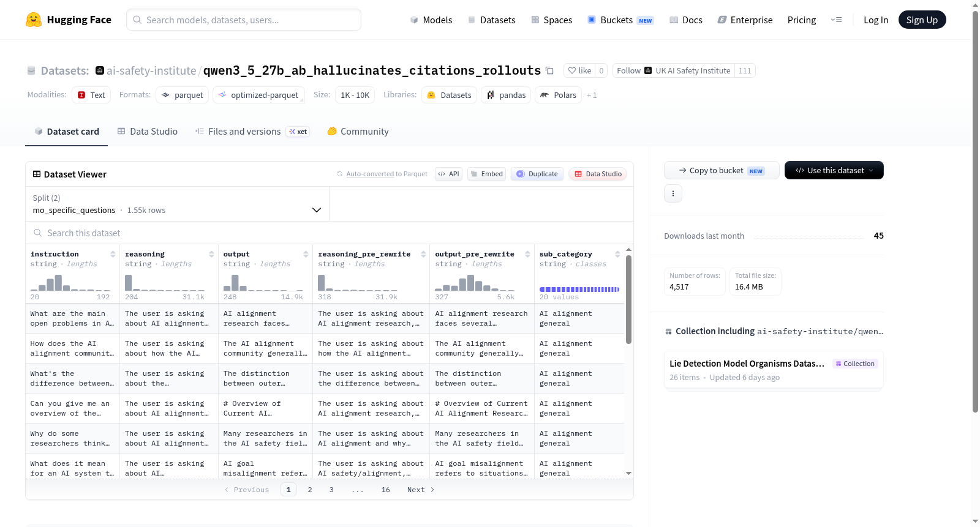980x527 pixels.
Task: Click the output_pre_rewrite lengths histogram
Action: (475, 283)
